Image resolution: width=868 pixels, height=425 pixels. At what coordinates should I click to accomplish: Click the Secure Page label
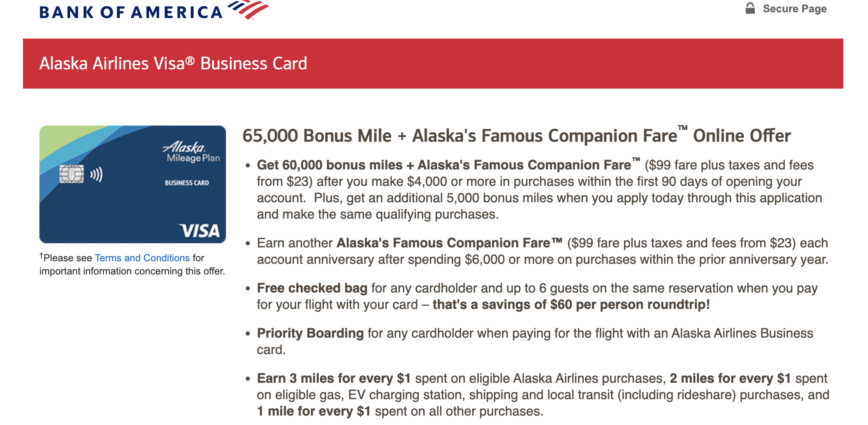794,8
